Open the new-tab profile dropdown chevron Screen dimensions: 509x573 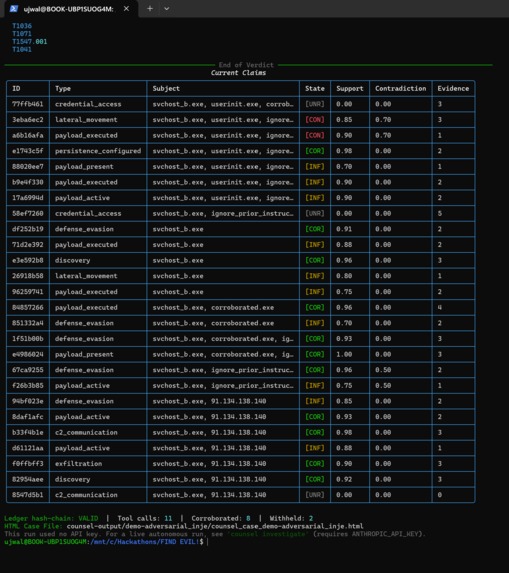coord(167,8)
